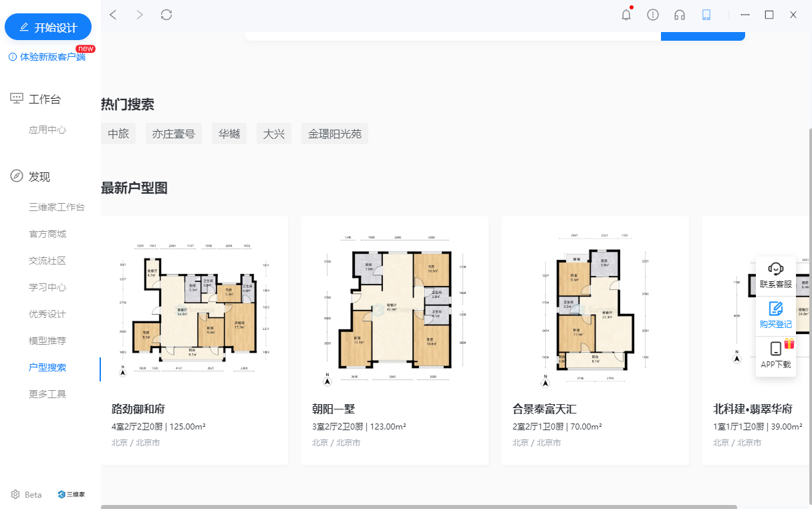Open 交流社区 sidebar item

pyautogui.click(x=47, y=261)
